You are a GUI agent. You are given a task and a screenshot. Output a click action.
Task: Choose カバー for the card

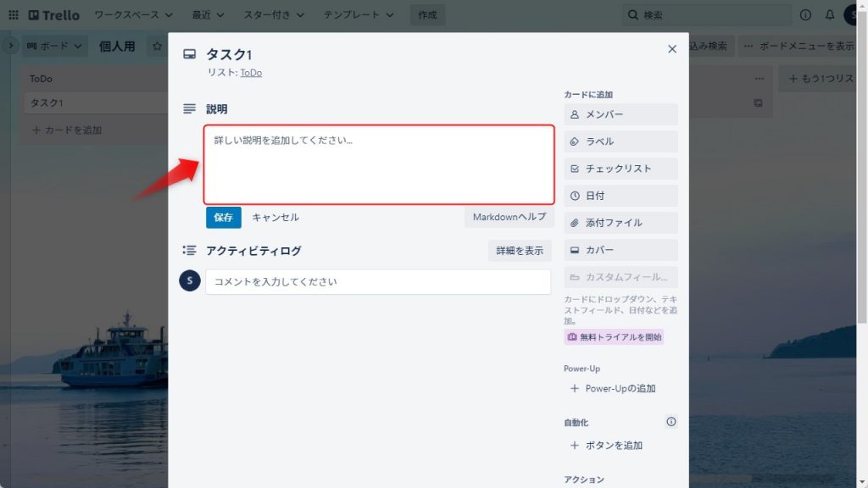[620, 250]
